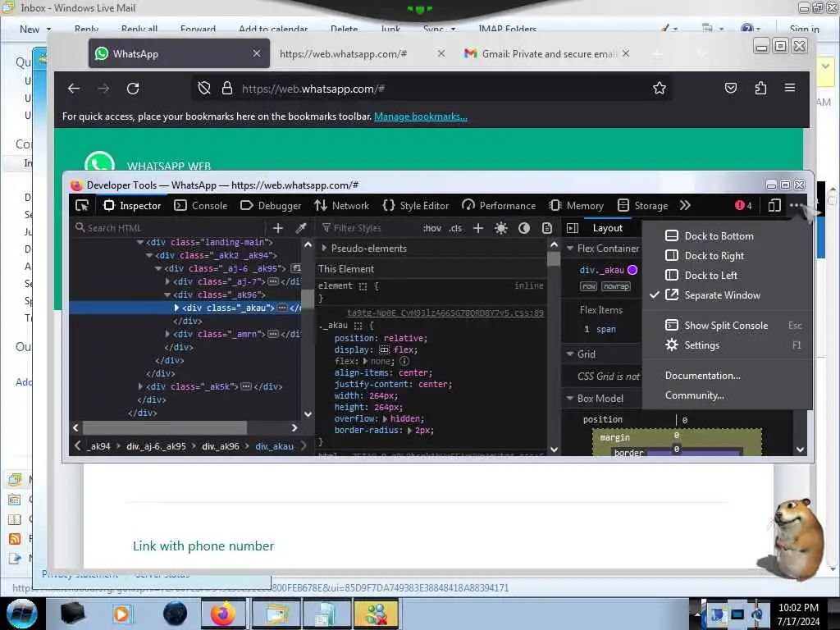
Task: Bookmark page with the star icon
Action: tap(659, 88)
